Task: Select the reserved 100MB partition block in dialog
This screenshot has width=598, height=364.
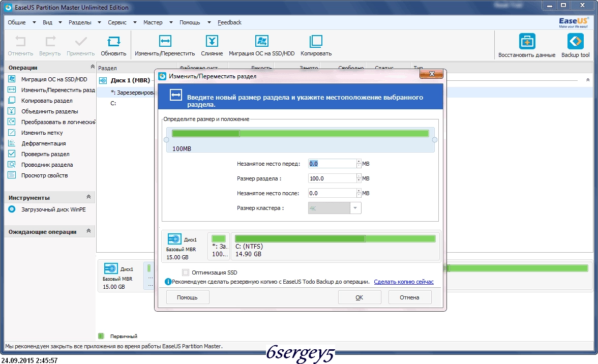Action: [x=219, y=246]
